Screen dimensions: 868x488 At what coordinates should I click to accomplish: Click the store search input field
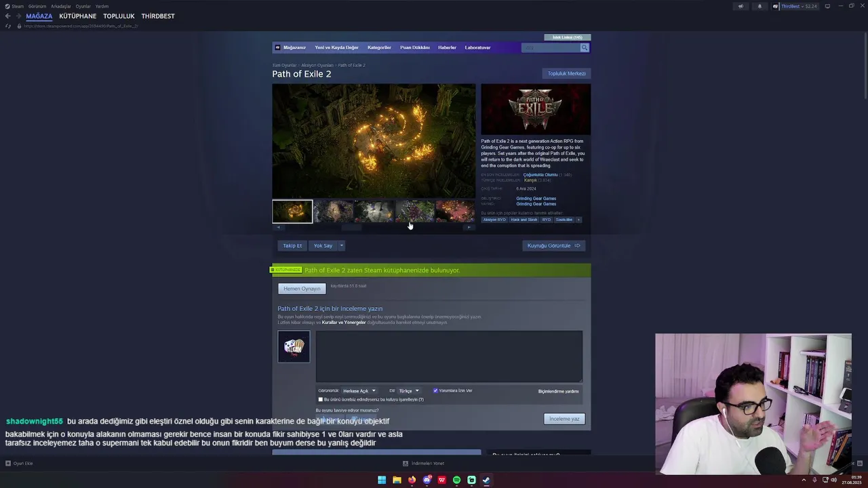tap(551, 47)
